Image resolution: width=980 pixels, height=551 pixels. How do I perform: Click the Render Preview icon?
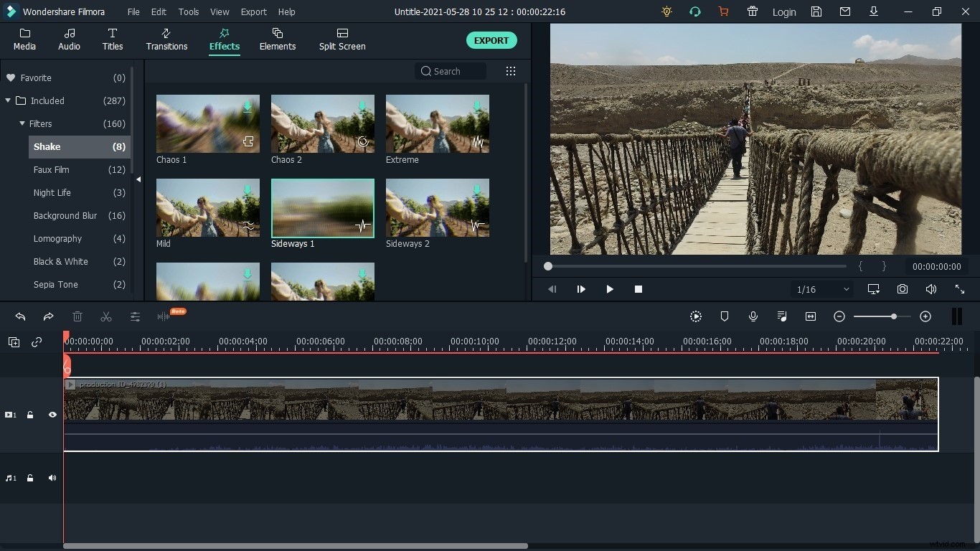(695, 316)
